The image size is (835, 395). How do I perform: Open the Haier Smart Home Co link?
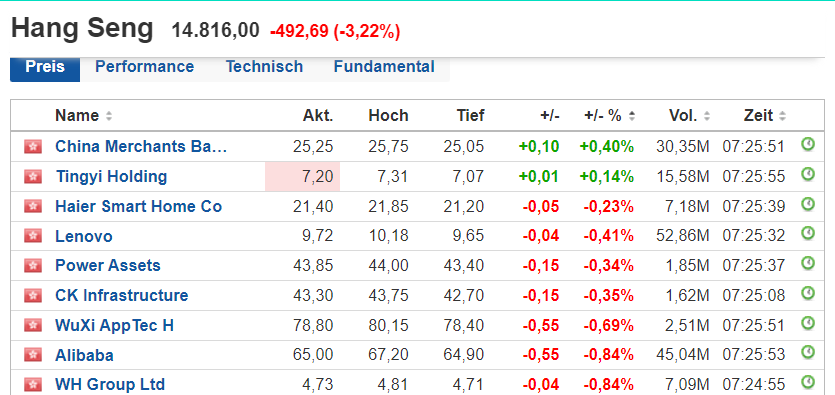[138, 207]
